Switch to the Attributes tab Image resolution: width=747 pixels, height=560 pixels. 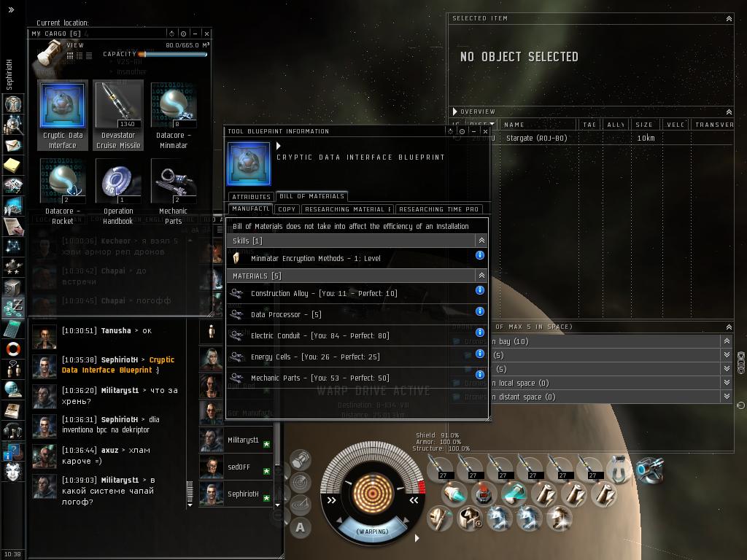tap(251, 197)
